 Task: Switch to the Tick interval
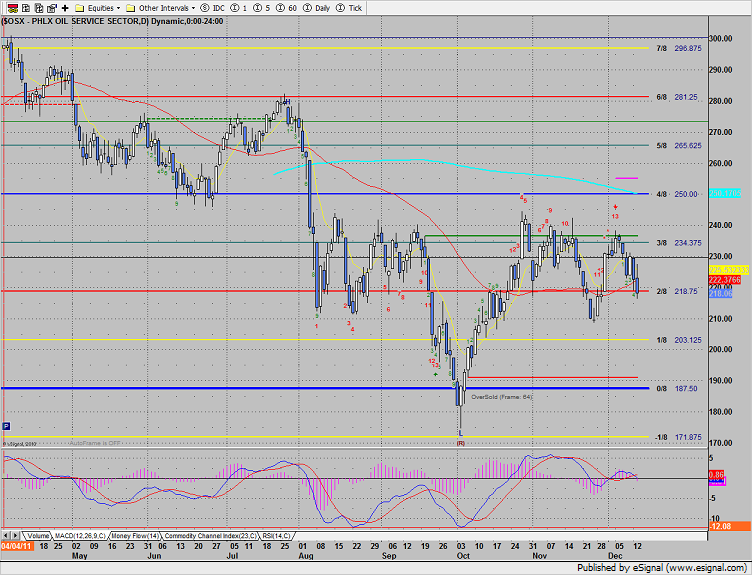(x=349, y=8)
